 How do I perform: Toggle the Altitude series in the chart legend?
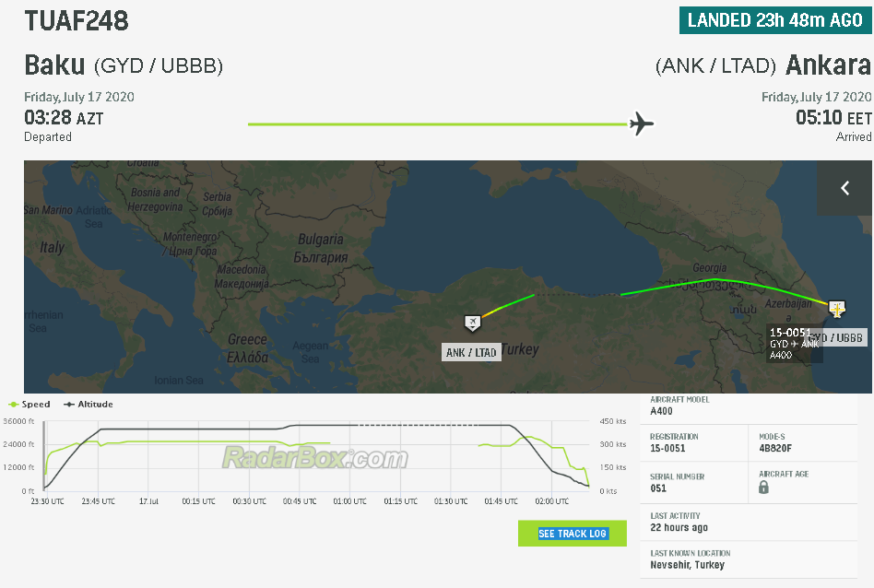95,405
